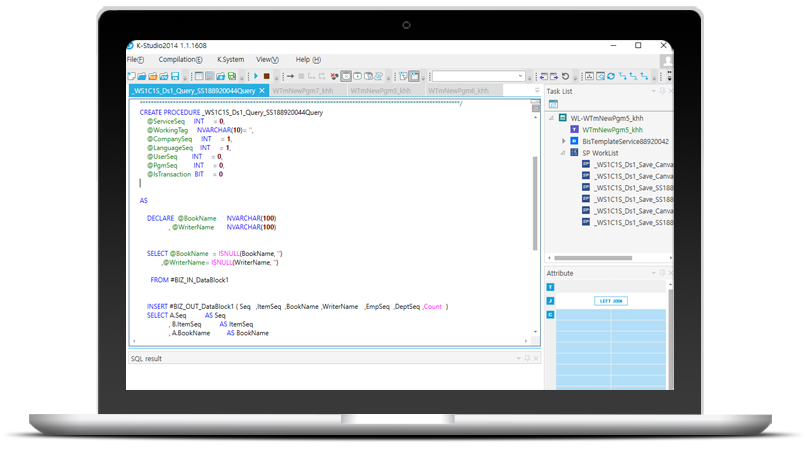Click the Stop toolbar icon

tap(267, 76)
